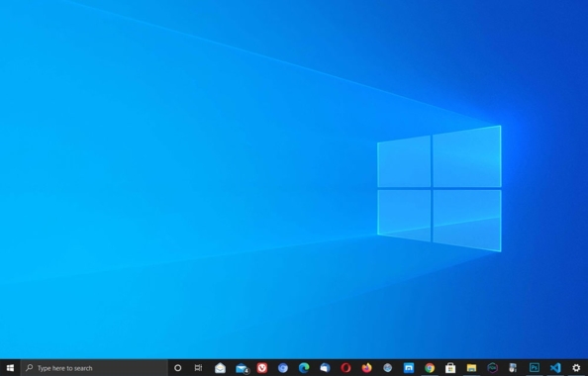Launch Adobe Photoshop from the taskbar
The height and width of the screenshot is (376, 588).
[535, 368]
